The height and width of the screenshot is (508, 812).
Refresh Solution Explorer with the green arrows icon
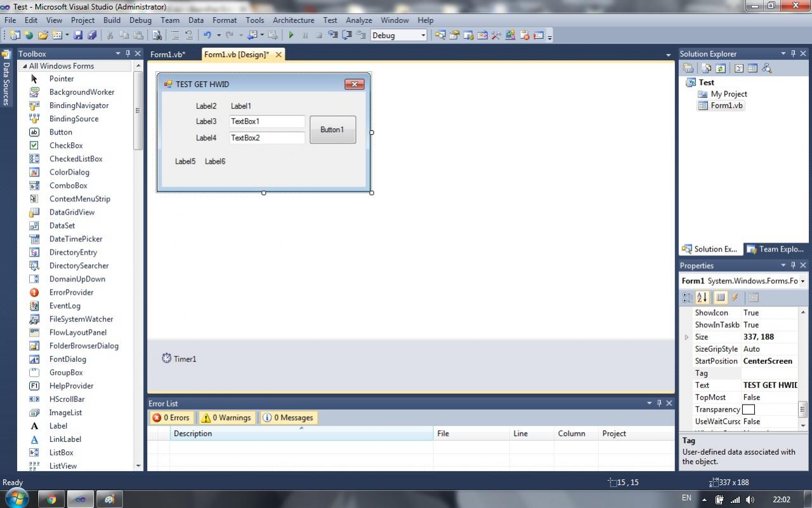coord(721,69)
